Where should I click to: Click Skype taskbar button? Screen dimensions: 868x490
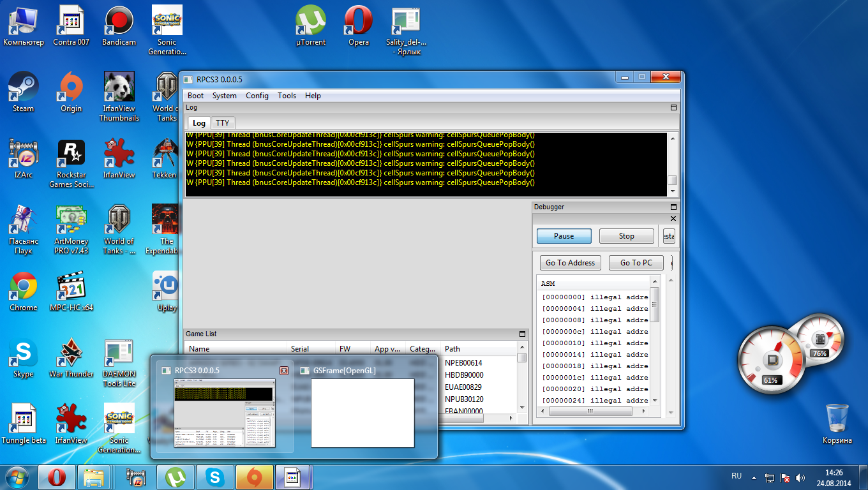215,477
